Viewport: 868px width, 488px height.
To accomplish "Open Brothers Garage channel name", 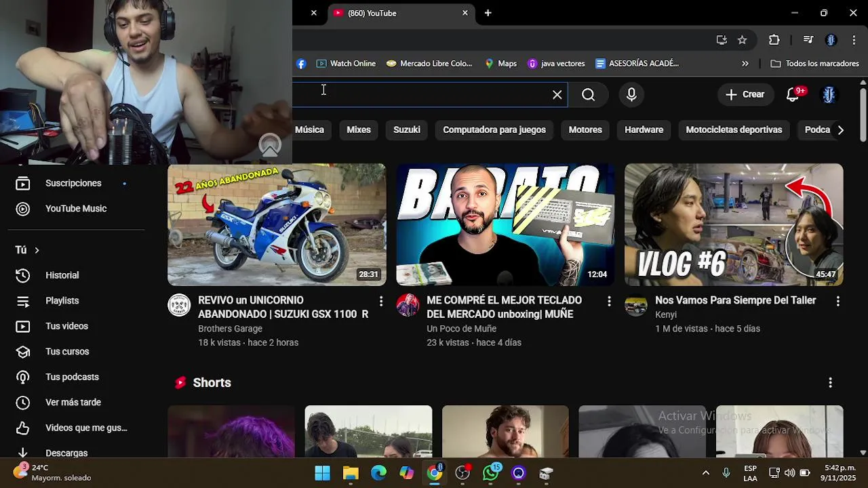I will (x=230, y=329).
